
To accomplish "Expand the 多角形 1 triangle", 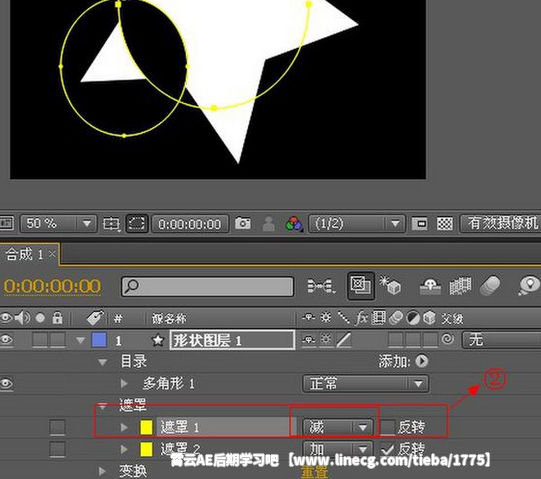I will [x=124, y=383].
